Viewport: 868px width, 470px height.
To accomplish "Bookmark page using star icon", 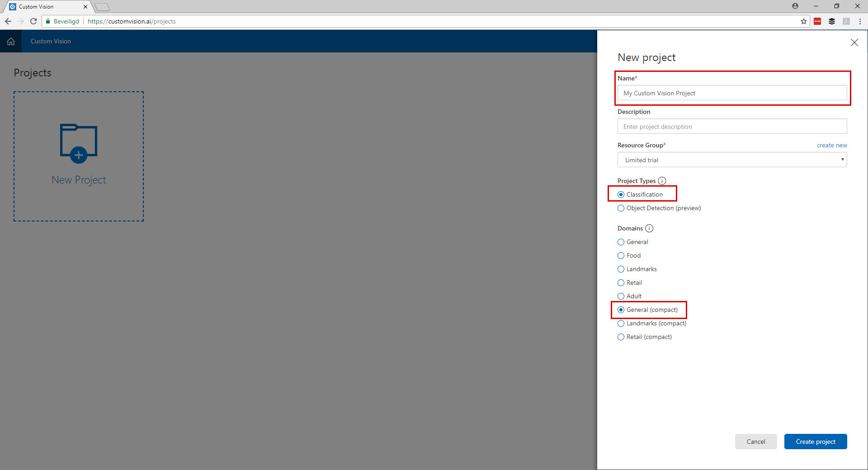I will pos(803,21).
